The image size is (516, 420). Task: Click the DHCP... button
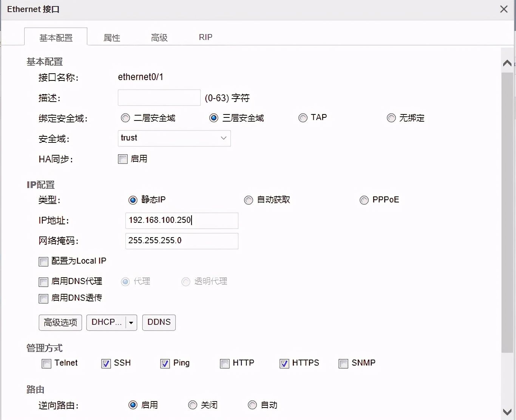[106, 323]
